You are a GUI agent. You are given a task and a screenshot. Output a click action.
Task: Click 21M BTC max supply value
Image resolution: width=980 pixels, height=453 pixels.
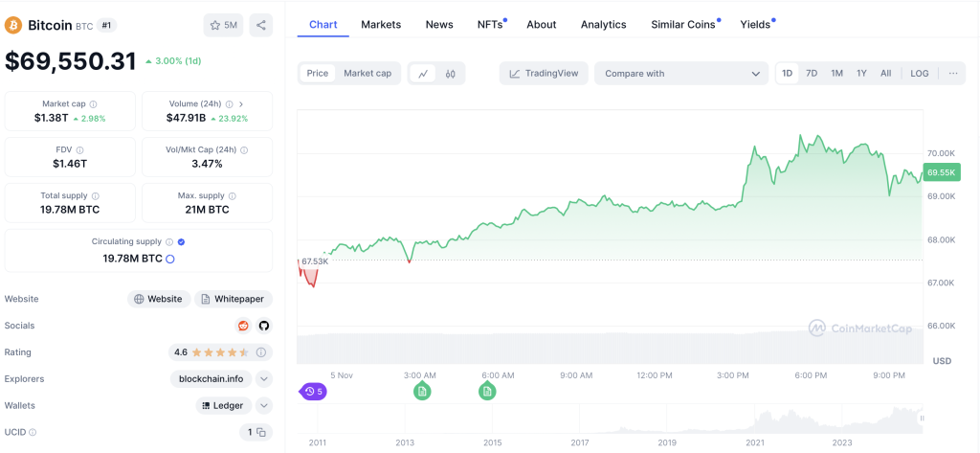pyautogui.click(x=208, y=210)
